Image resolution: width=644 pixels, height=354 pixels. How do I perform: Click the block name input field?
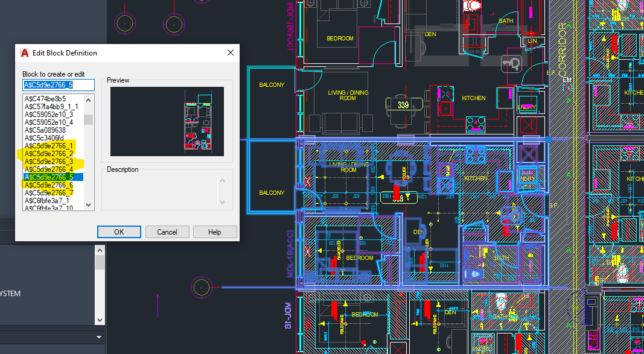coord(58,85)
